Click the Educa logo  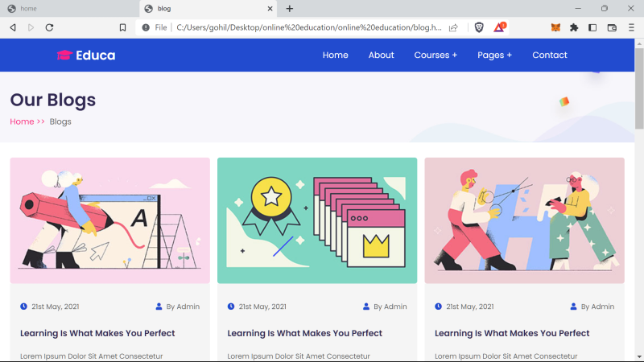coord(86,55)
